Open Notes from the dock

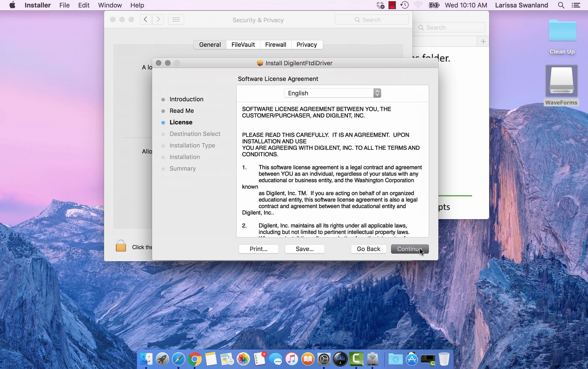point(211,359)
